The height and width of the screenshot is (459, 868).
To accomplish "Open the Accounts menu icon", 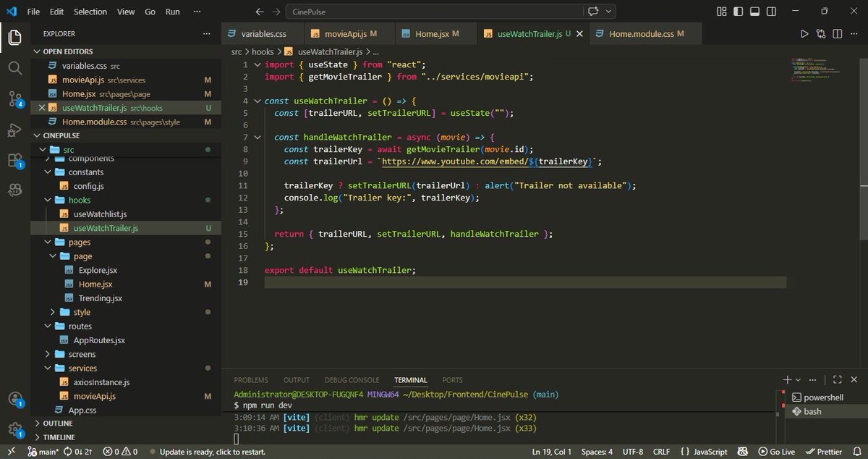I will tap(15, 399).
